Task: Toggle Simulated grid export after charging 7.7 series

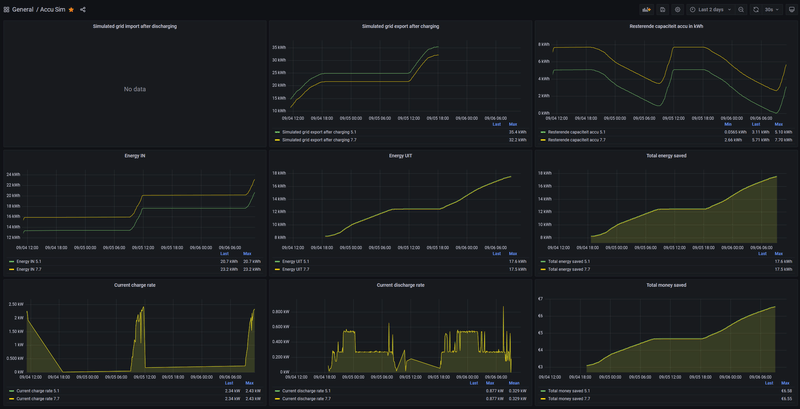Action: 317,139
